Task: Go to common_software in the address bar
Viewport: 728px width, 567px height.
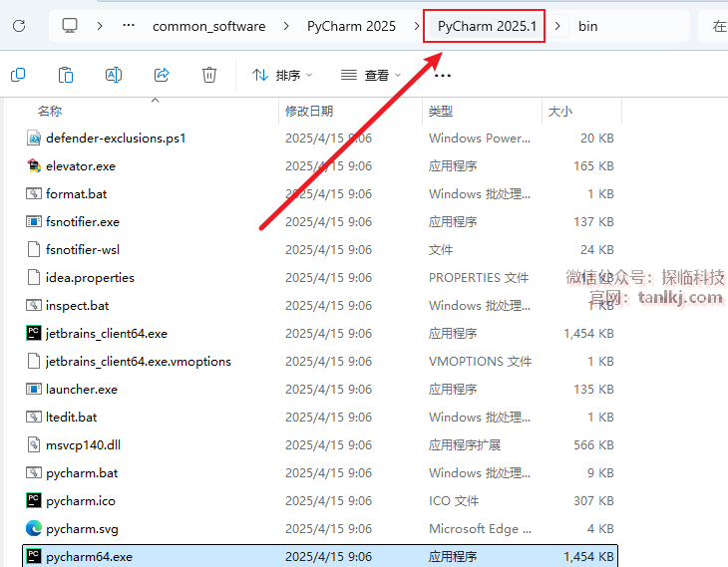Action: (x=209, y=26)
